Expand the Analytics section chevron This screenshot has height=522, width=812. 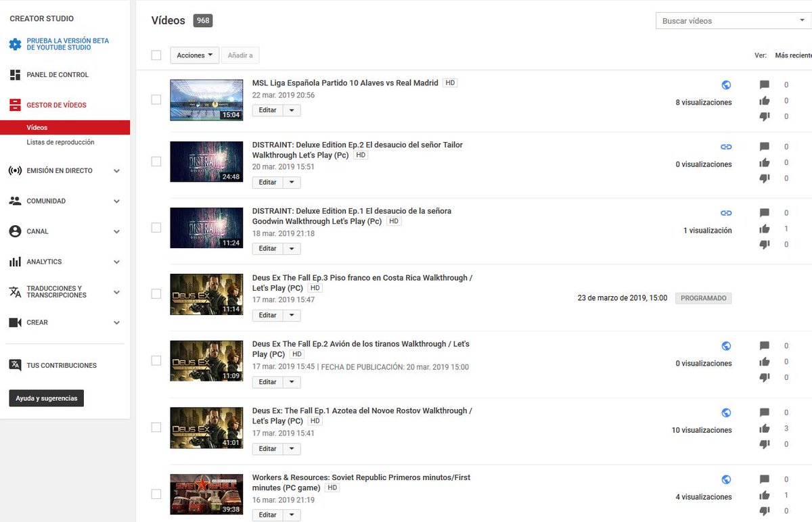[x=116, y=262]
